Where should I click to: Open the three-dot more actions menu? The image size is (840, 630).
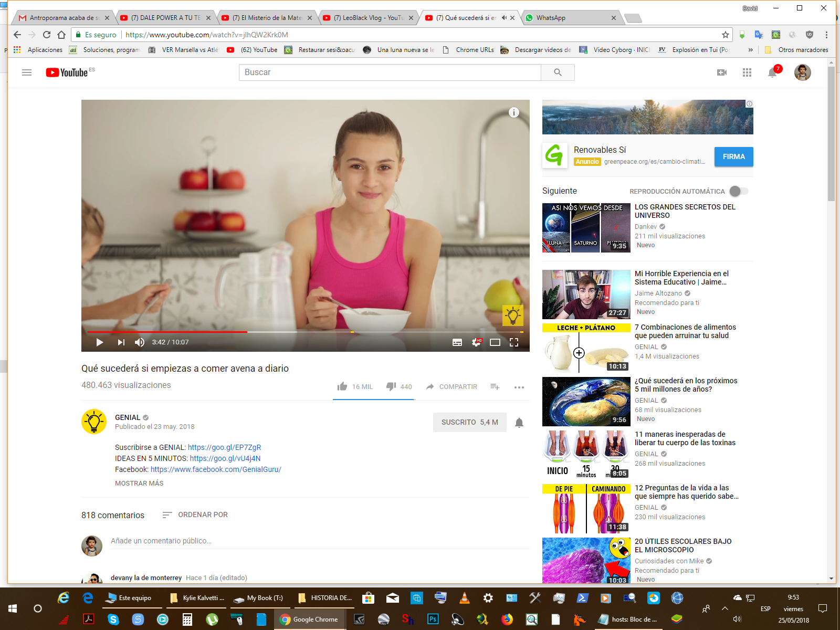point(519,387)
